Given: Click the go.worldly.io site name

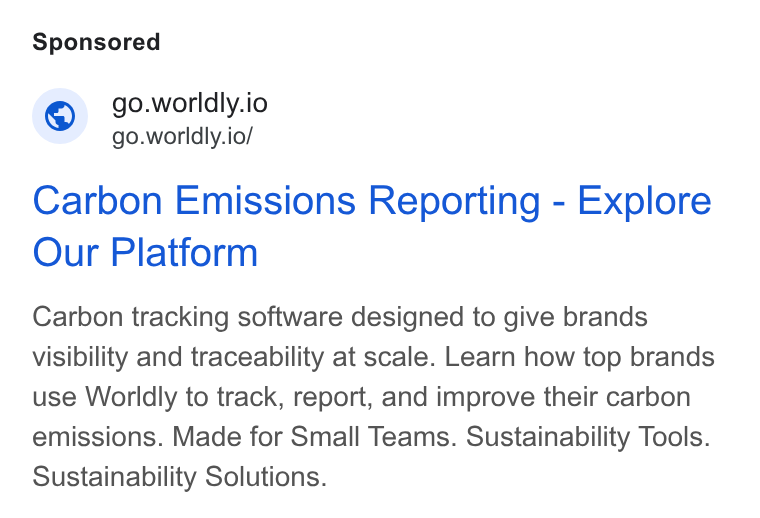Looking at the screenshot, I should (x=190, y=104).
